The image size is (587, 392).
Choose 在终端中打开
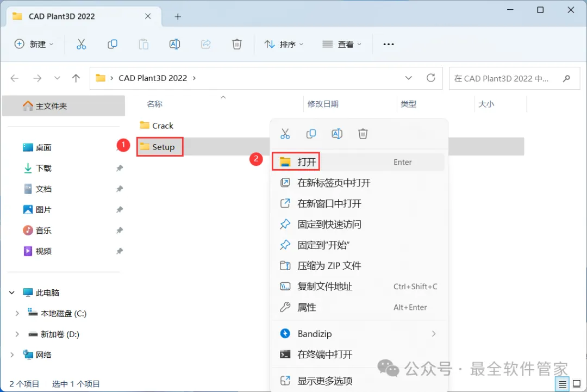[x=358, y=354]
